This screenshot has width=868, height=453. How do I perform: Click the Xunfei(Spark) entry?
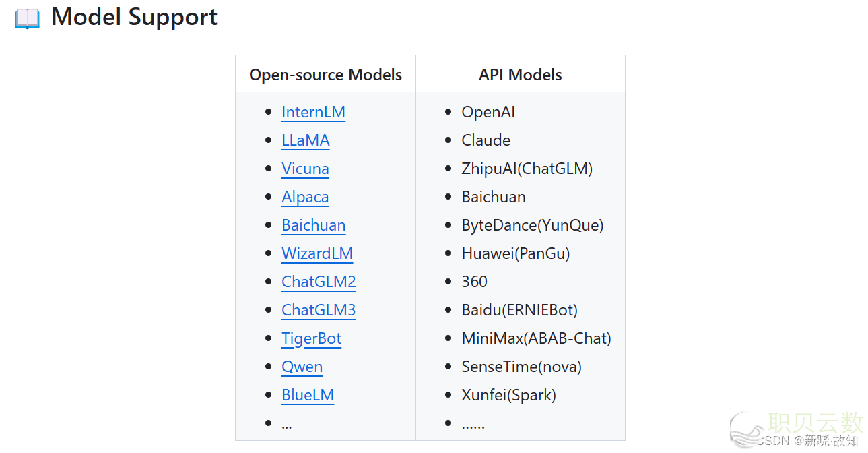click(508, 395)
